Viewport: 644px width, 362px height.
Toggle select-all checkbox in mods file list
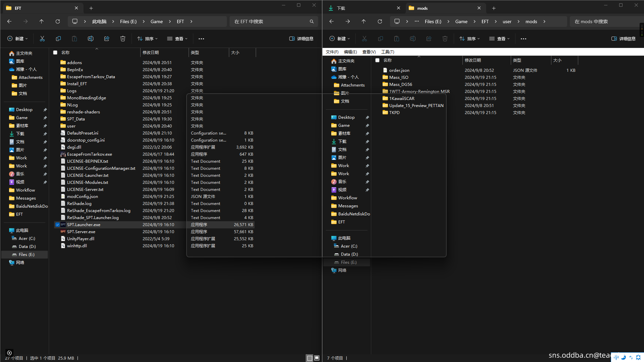[x=378, y=60]
